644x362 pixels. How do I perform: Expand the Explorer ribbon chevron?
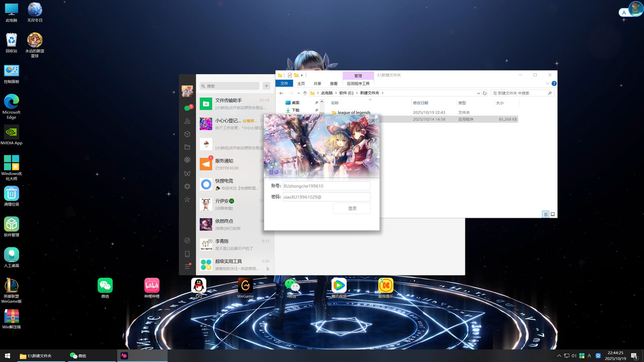(547, 83)
